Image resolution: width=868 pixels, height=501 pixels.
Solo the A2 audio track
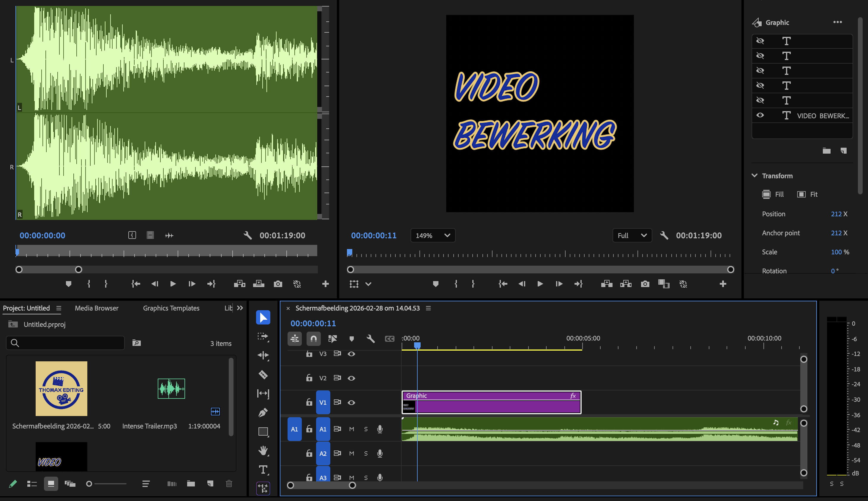point(366,453)
